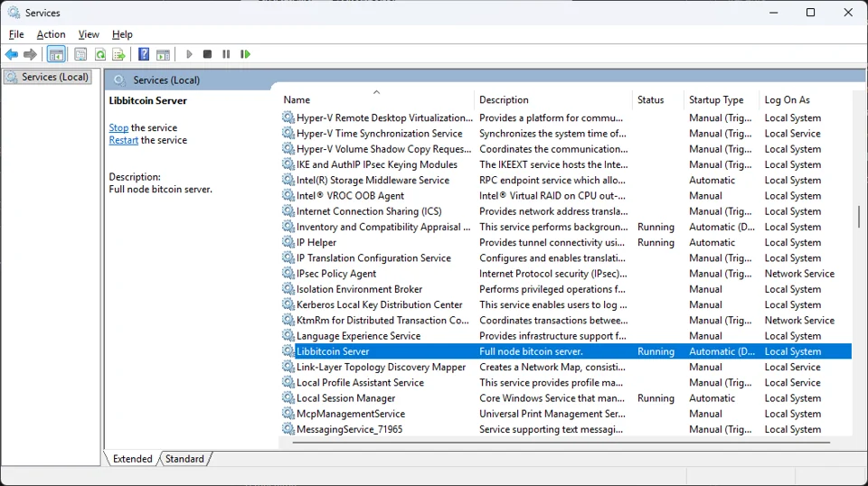868x486 pixels.
Task: Toggle Show/Hide Action Pane toolbar icon
Action: 163,54
